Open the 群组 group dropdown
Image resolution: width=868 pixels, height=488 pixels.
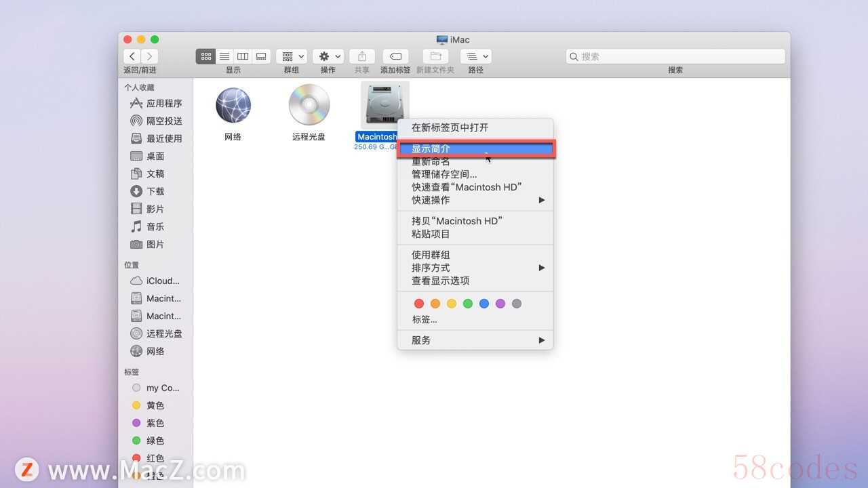(x=292, y=56)
